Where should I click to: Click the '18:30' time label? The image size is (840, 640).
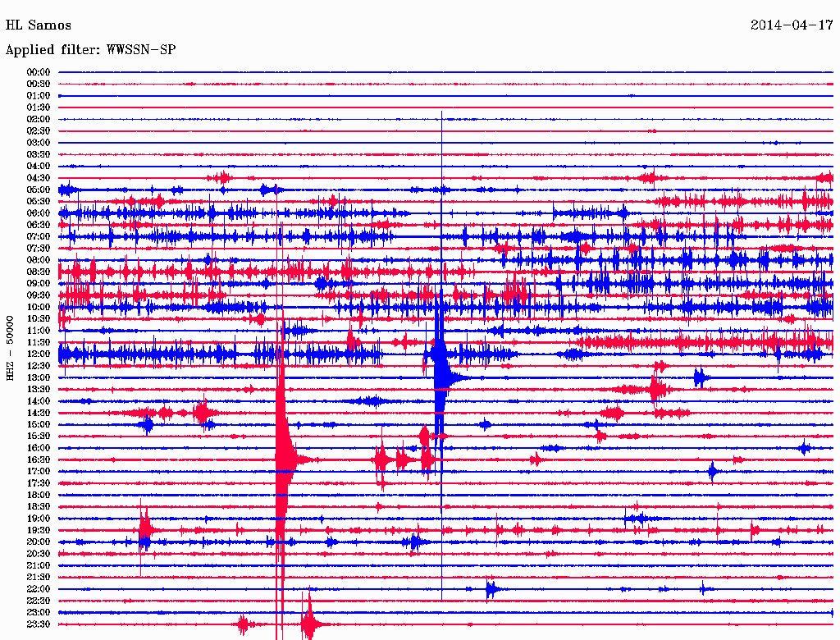[39, 506]
